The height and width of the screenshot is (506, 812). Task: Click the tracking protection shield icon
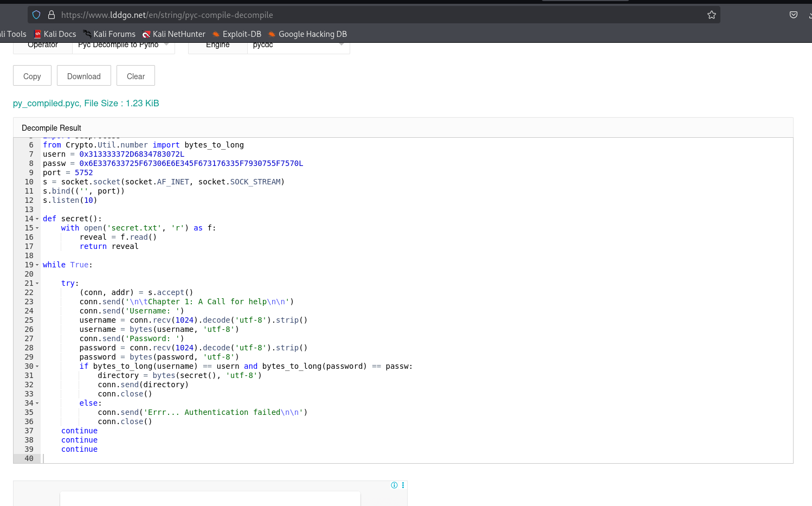36,15
